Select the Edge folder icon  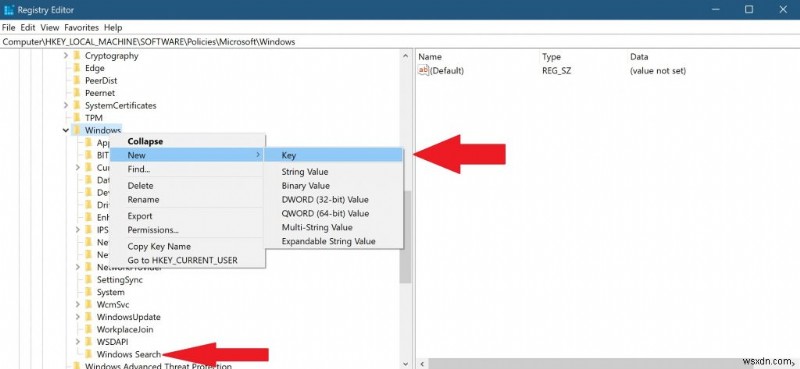point(77,68)
